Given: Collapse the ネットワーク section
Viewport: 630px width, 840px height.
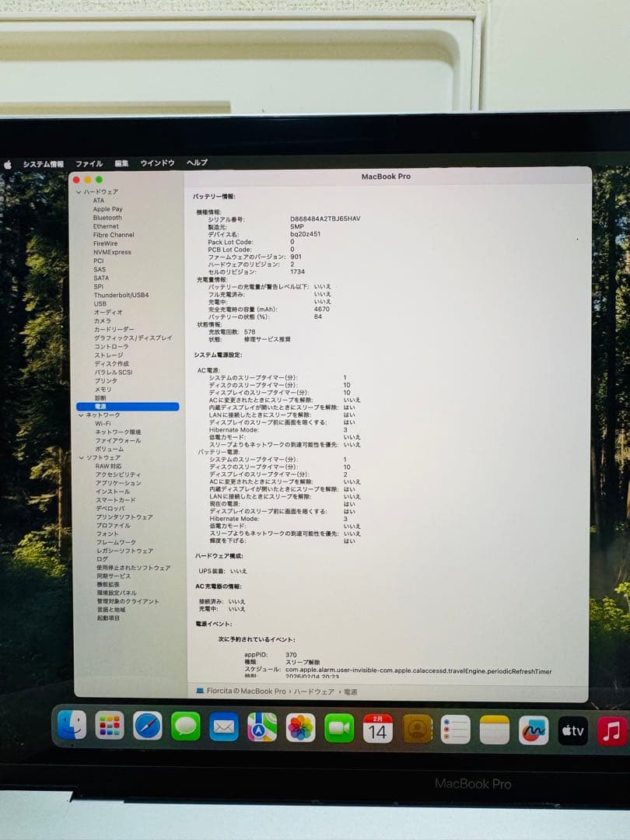Looking at the screenshot, I should click(x=82, y=415).
